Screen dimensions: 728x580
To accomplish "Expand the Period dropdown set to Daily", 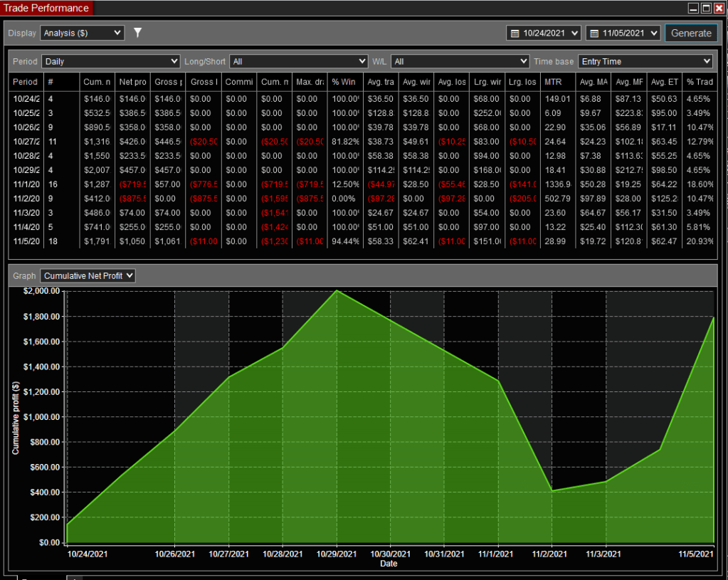I will point(110,62).
